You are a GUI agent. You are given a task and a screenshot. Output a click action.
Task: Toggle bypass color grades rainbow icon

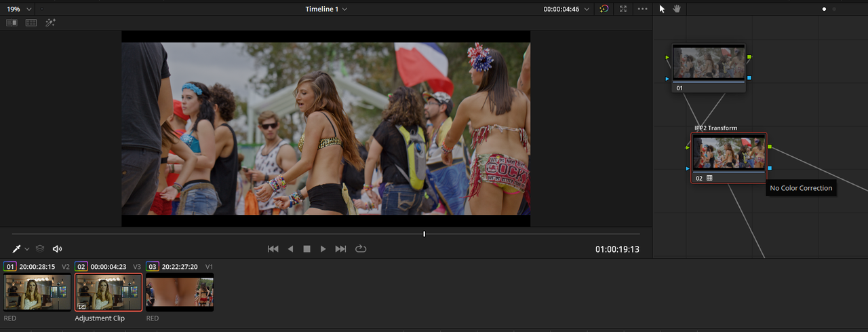pos(604,9)
